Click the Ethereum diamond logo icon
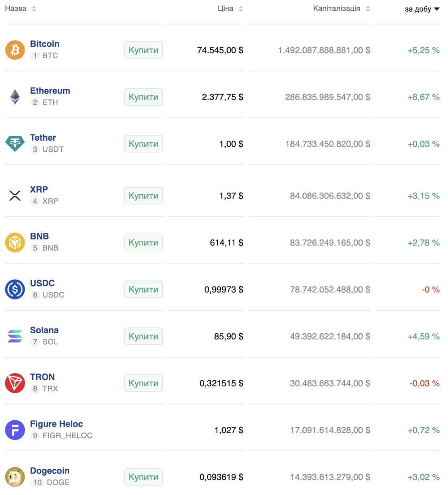 (15, 97)
